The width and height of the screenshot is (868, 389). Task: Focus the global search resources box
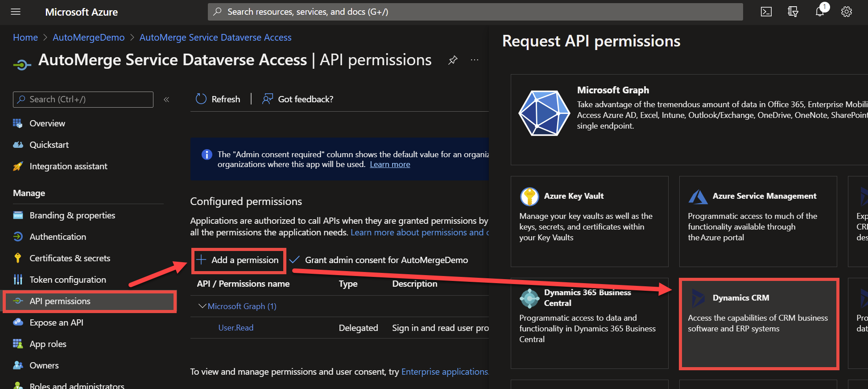click(475, 12)
